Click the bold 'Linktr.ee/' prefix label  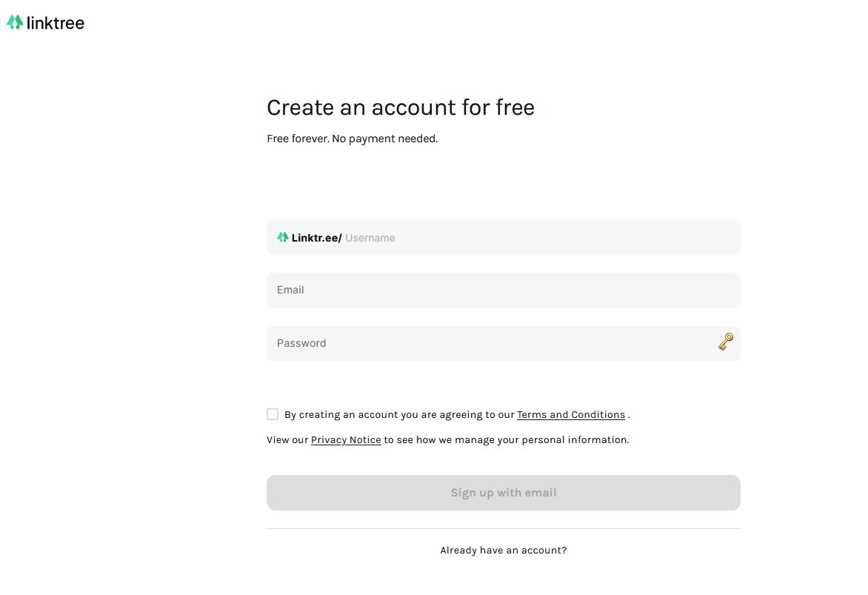coord(316,238)
